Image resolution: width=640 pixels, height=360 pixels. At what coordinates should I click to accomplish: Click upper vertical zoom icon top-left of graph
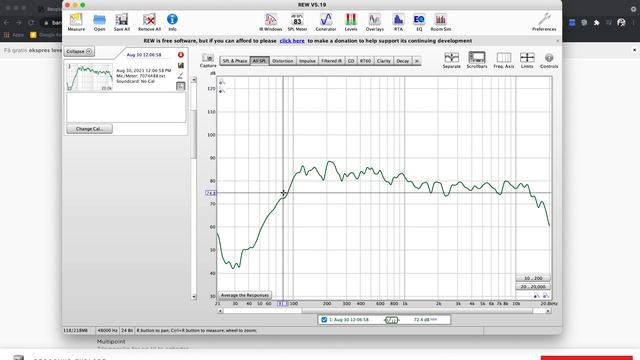pyautogui.click(x=222, y=83)
